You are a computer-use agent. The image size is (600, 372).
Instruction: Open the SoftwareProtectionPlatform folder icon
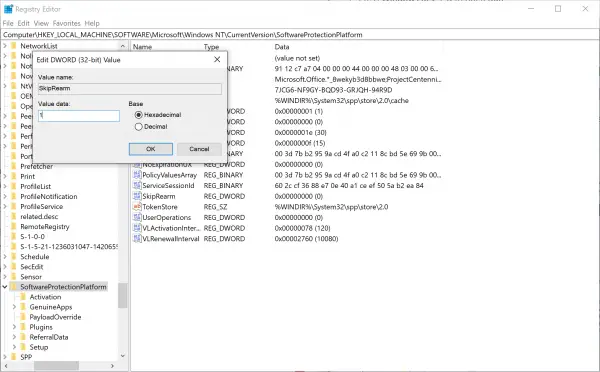[14, 287]
